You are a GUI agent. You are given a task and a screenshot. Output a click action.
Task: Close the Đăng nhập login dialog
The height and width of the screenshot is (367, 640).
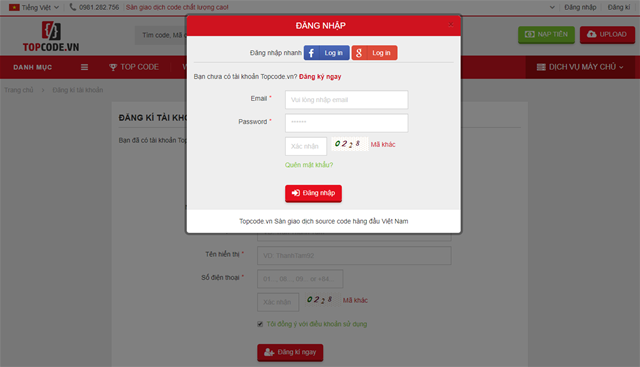pyautogui.click(x=451, y=25)
